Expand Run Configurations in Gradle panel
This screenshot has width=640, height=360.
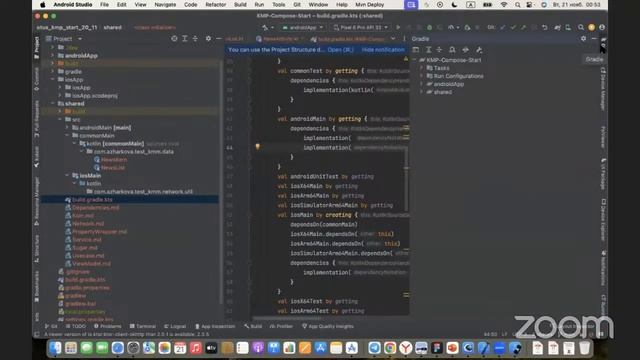click(x=422, y=76)
